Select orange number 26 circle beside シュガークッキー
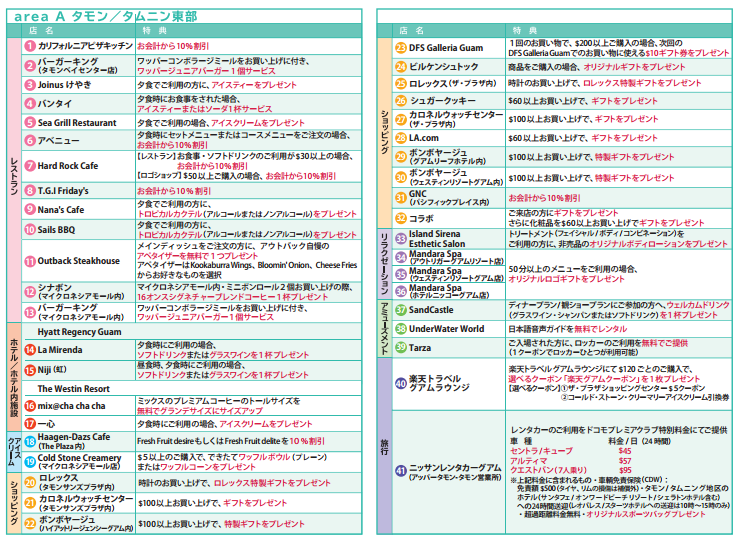 (401, 100)
